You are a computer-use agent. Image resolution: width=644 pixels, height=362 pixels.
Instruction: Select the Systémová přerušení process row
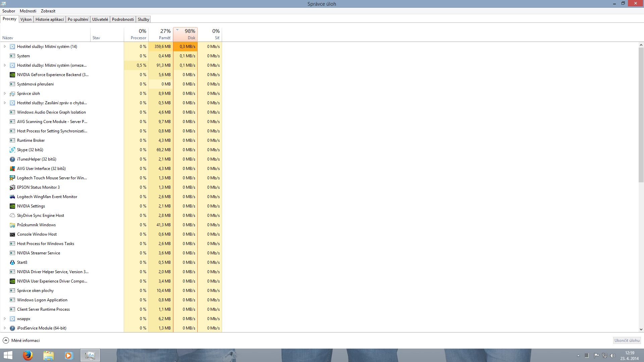click(x=111, y=84)
